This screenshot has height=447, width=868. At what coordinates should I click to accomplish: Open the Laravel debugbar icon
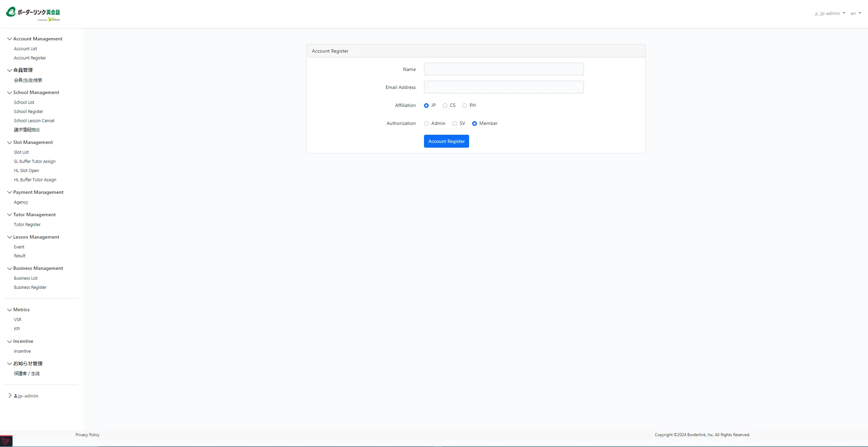click(x=6, y=441)
